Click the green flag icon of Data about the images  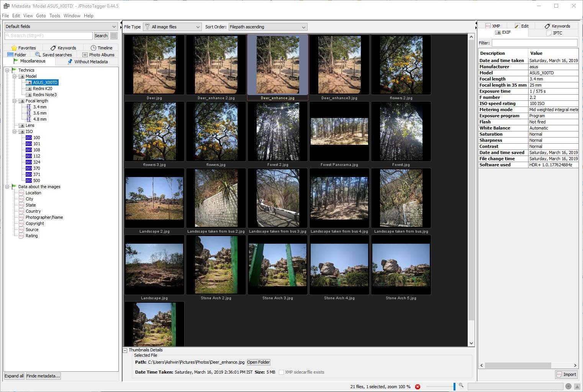14,186
